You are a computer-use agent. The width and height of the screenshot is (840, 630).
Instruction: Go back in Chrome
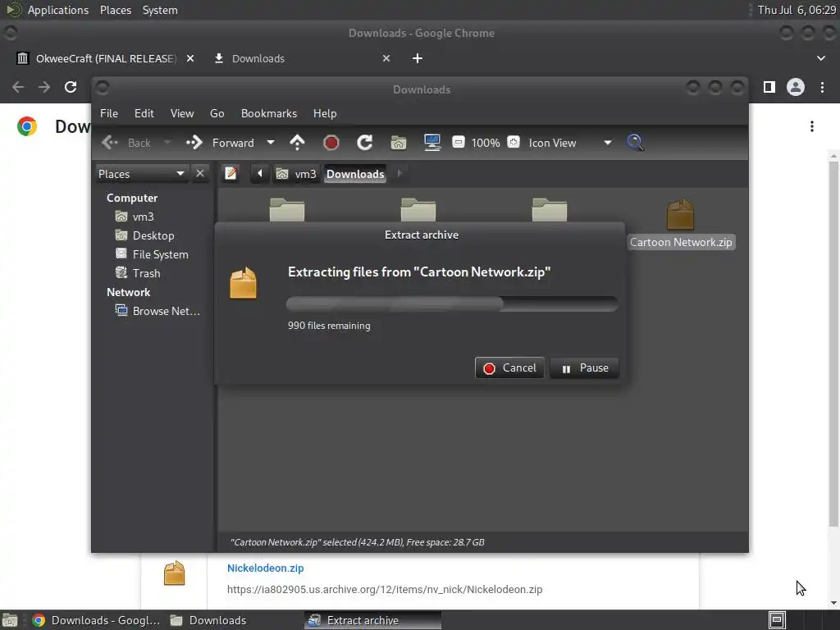[18, 87]
